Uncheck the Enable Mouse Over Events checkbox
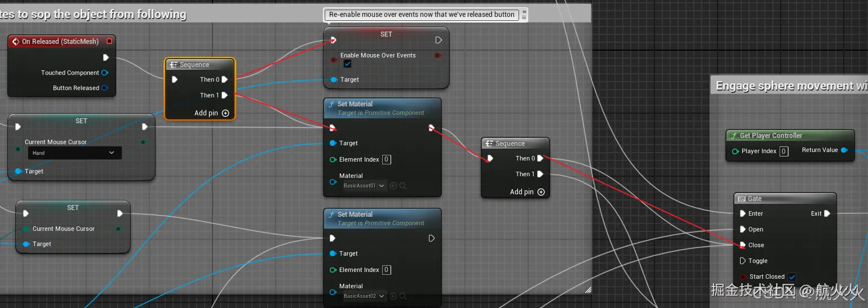The image size is (868, 308). click(x=347, y=64)
